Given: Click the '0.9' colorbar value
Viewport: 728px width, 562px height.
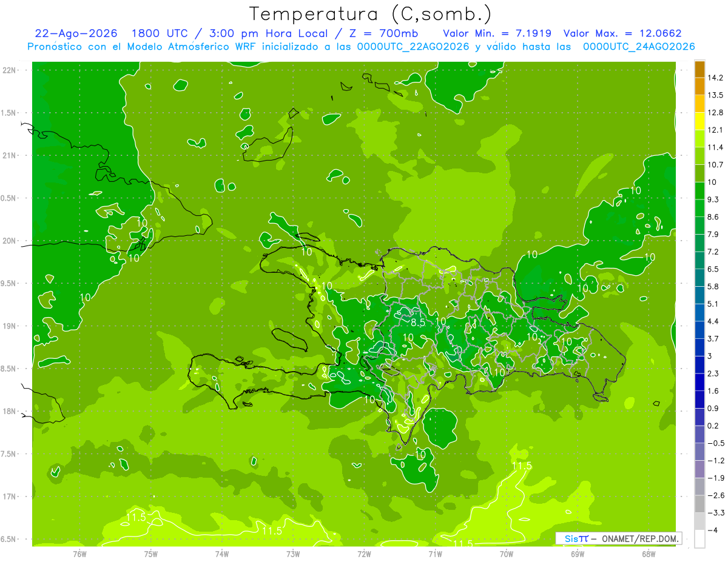Looking at the screenshot, I should (x=713, y=408).
